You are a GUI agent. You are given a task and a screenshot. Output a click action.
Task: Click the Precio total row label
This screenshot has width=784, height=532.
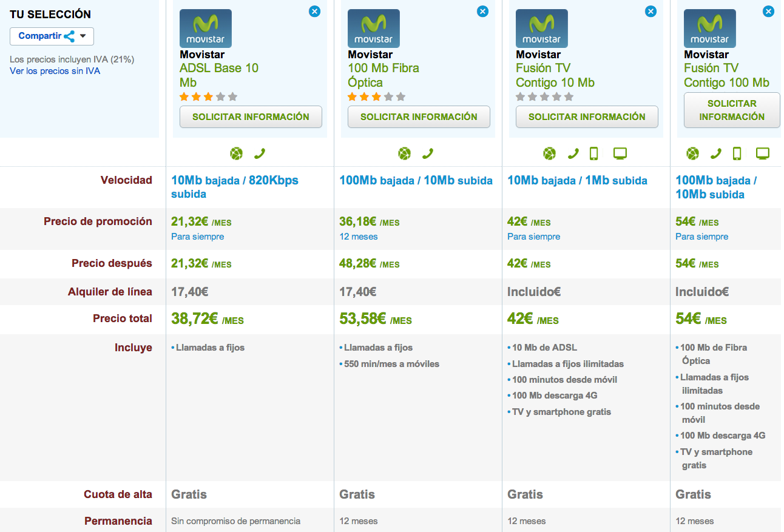123,318
